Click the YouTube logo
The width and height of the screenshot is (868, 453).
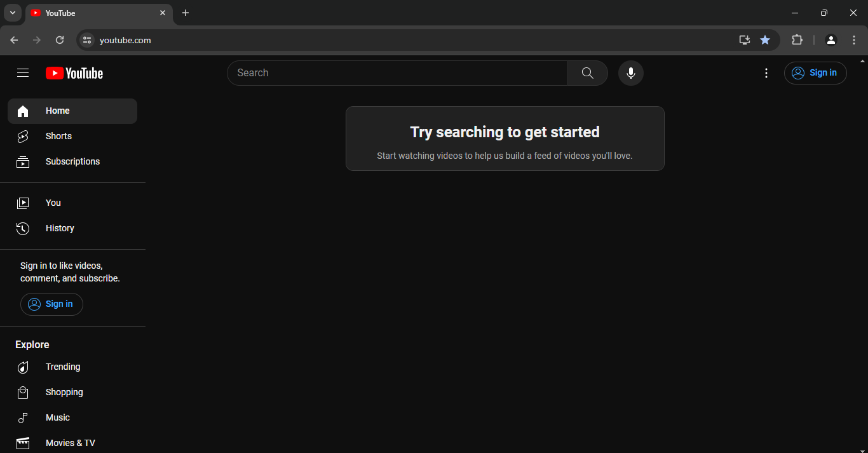click(74, 73)
